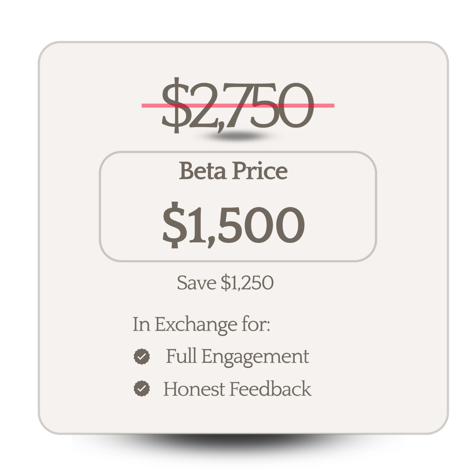Click the word "Honest"
476x476 pixels.
194,389
